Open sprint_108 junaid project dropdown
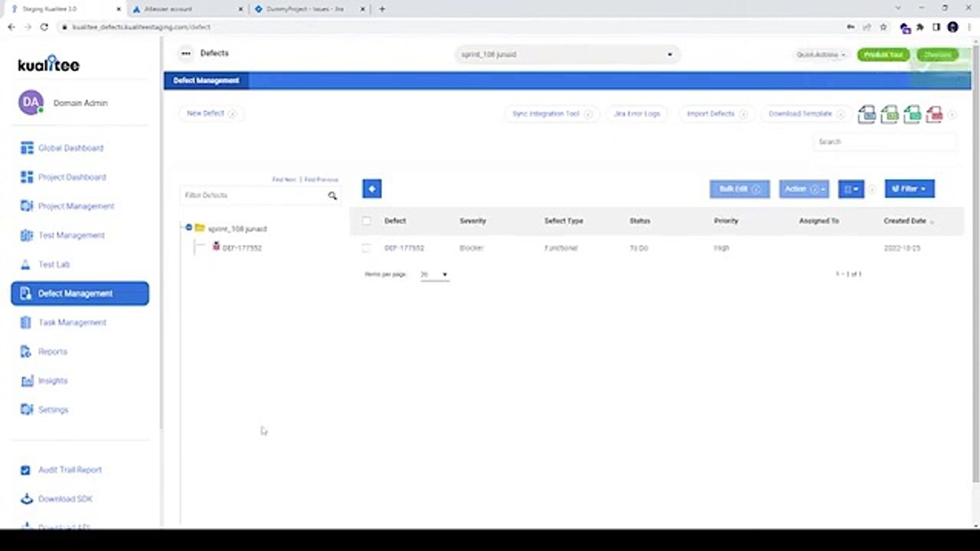 click(x=567, y=54)
